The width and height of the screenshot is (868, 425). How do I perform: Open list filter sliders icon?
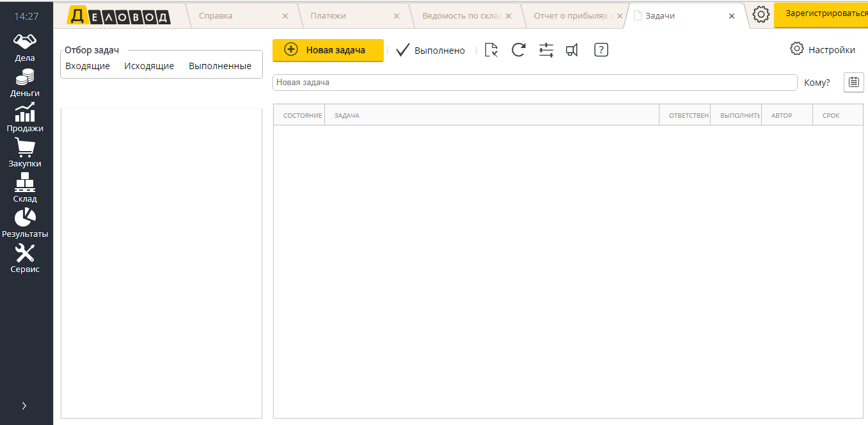(x=546, y=50)
